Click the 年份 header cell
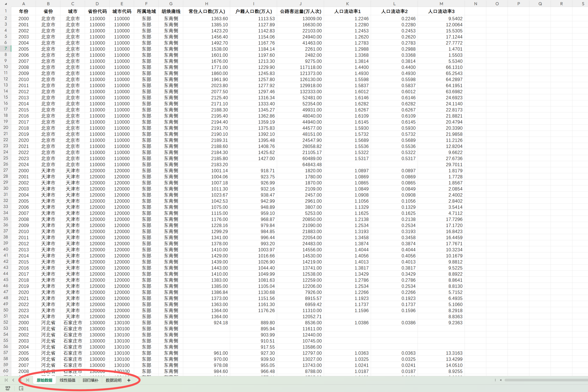The width and height of the screenshot is (588, 392). [x=23, y=11]
